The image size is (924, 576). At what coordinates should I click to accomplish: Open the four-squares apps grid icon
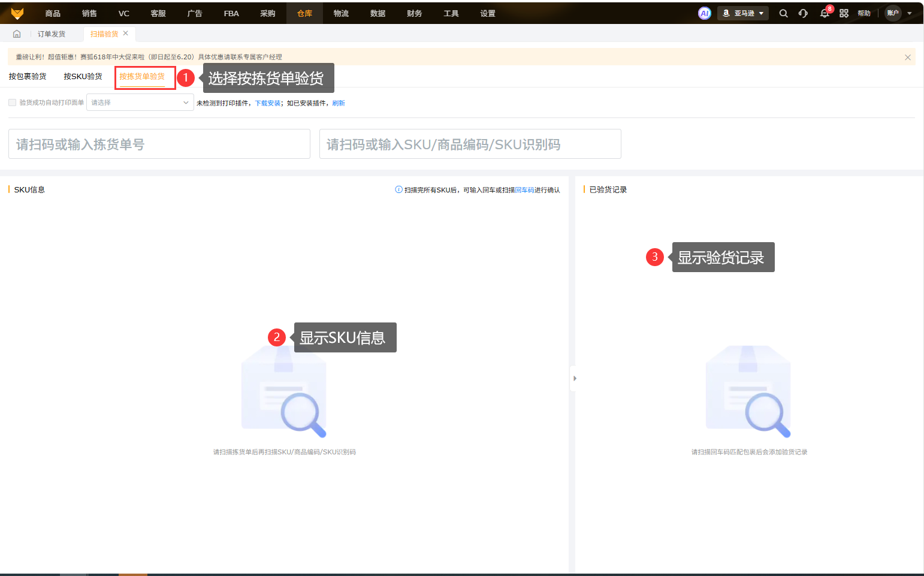(x=844, y=13)
